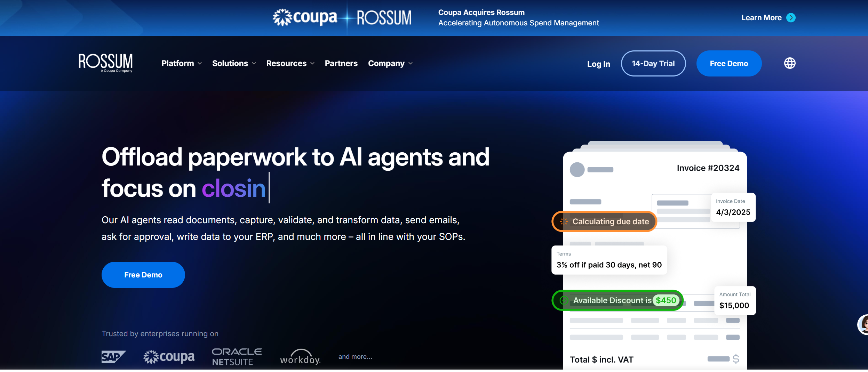The image size is (868, 372).
Task: Click the Learn More link in the banner
Action: [x=768, y=18]
